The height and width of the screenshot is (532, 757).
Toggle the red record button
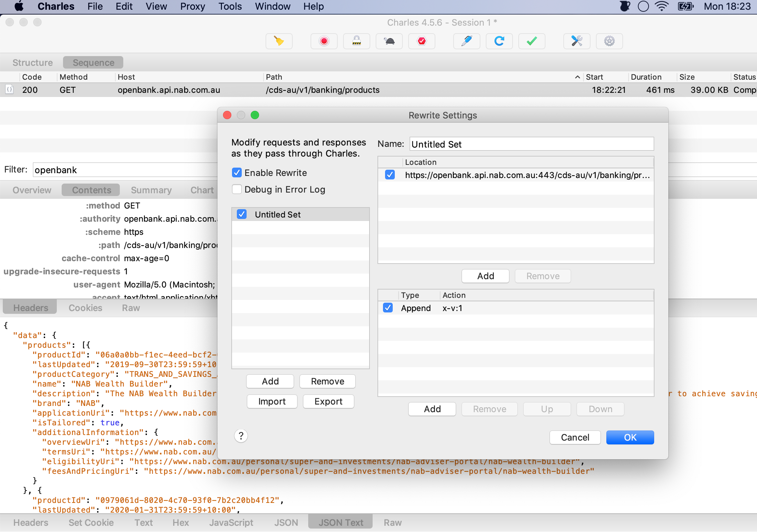(324, 41)
